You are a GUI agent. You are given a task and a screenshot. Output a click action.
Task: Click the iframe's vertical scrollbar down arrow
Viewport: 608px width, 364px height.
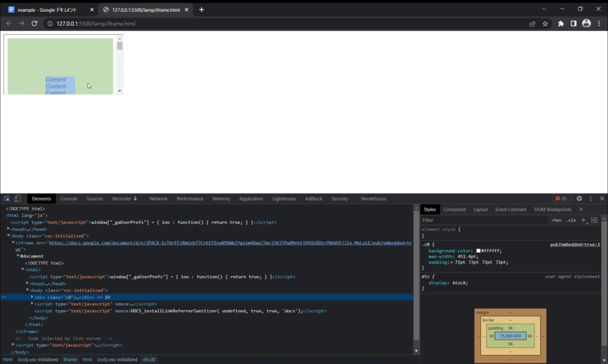coord(119,91)
